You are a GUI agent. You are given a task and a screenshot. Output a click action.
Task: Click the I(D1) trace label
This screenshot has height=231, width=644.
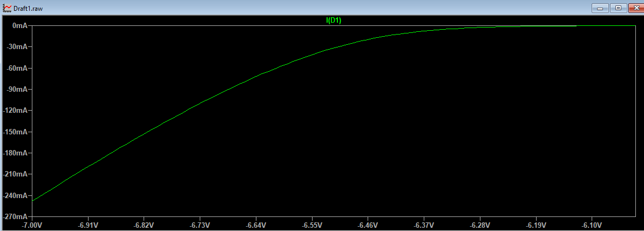coord(334,20)
